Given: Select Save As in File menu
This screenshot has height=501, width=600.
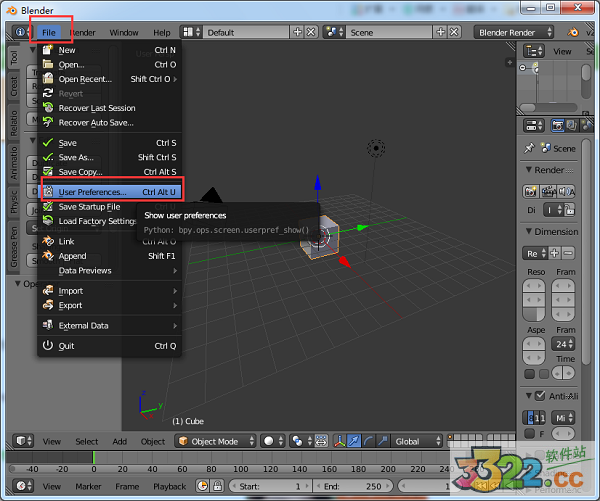Looking at the screenshot, I should pyautogui.click(x=76, y=157).
